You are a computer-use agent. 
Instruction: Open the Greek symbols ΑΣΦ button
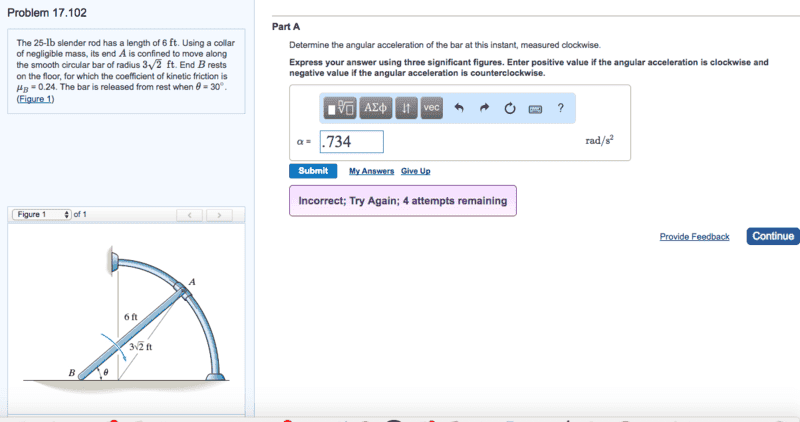tap(376, 108)
